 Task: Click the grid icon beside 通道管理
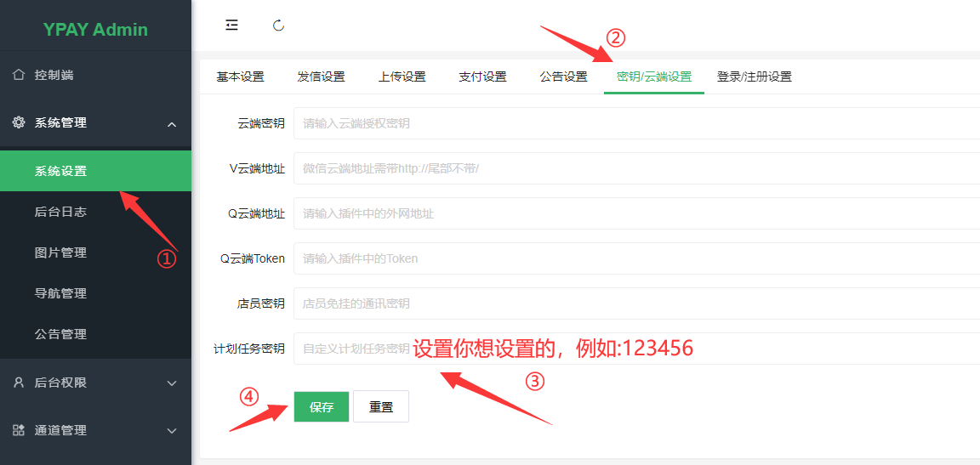19,430
